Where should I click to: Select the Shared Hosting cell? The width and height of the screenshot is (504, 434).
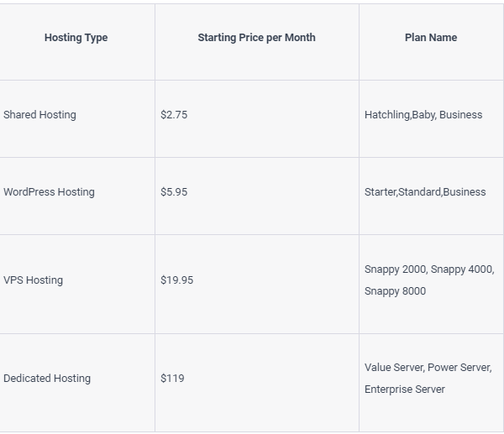[x=39, y=115]
